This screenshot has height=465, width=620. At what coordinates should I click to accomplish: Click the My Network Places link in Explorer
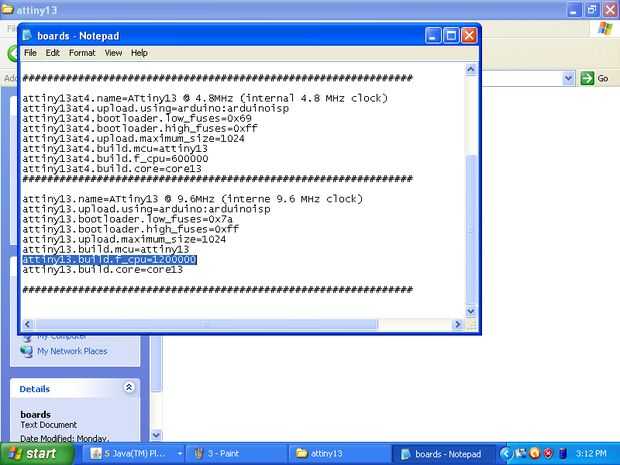click(72, 351)
